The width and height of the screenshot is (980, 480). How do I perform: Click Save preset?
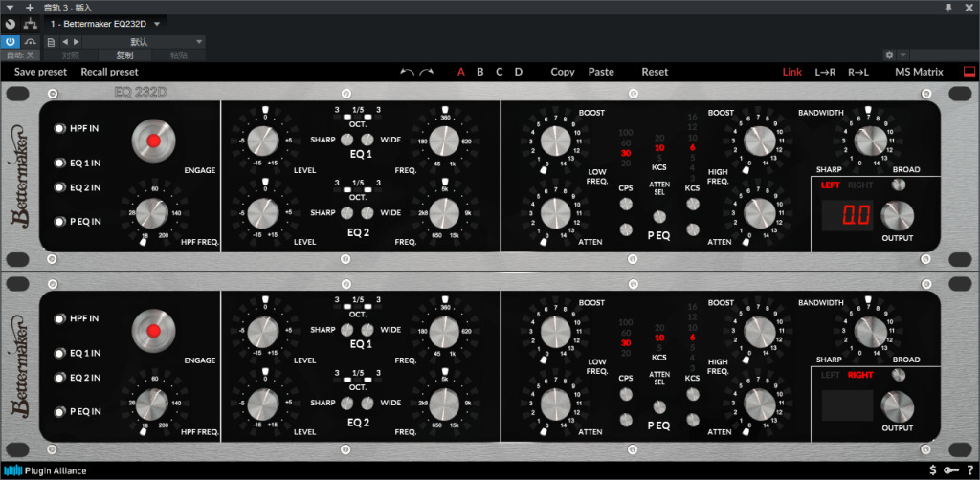[x=40, y=72]
